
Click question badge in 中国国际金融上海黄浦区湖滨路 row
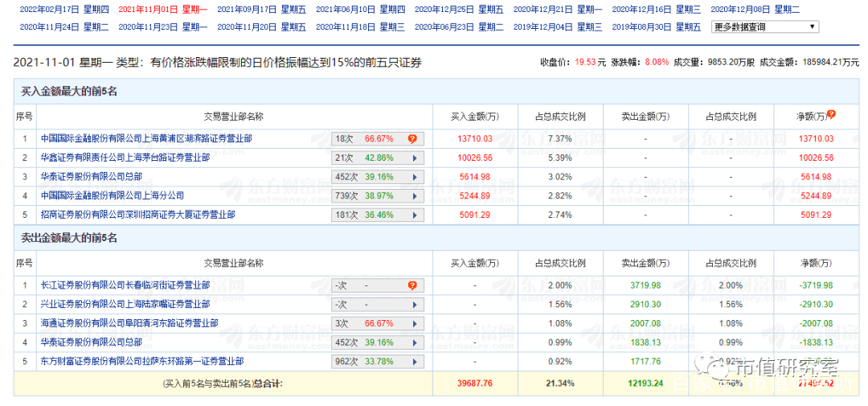coord(411,139)
